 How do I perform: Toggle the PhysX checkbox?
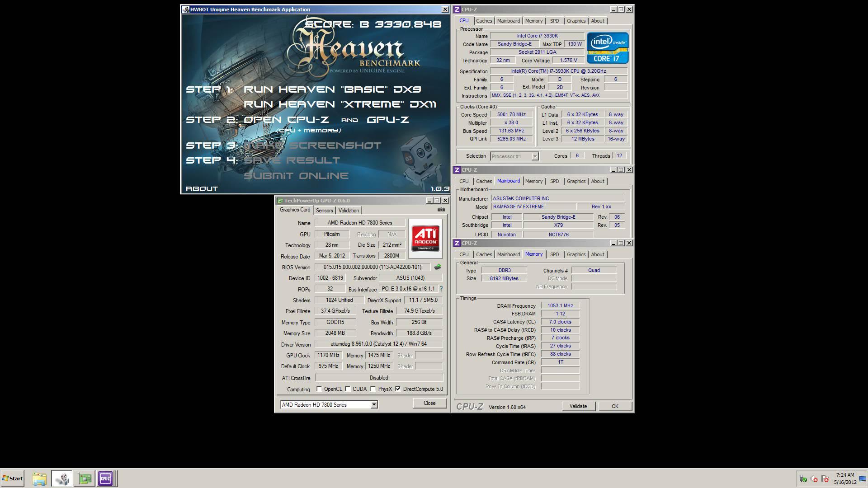point(373,389)
